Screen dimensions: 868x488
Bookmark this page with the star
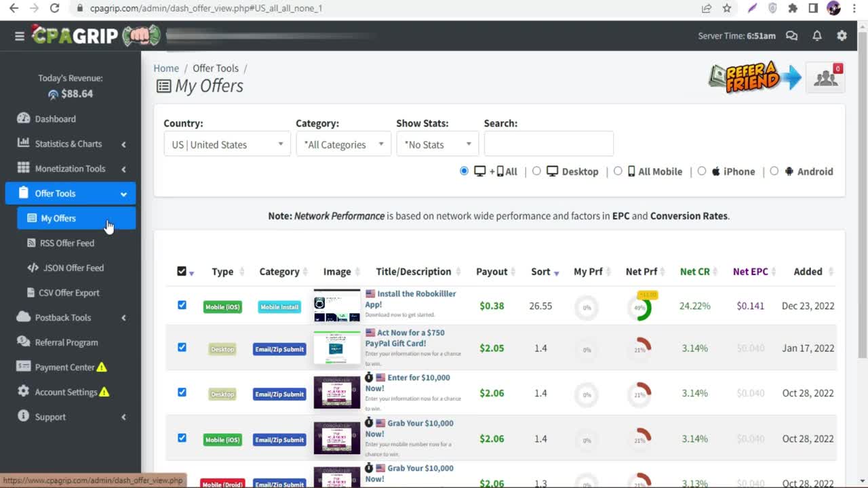tap(727, 8)
